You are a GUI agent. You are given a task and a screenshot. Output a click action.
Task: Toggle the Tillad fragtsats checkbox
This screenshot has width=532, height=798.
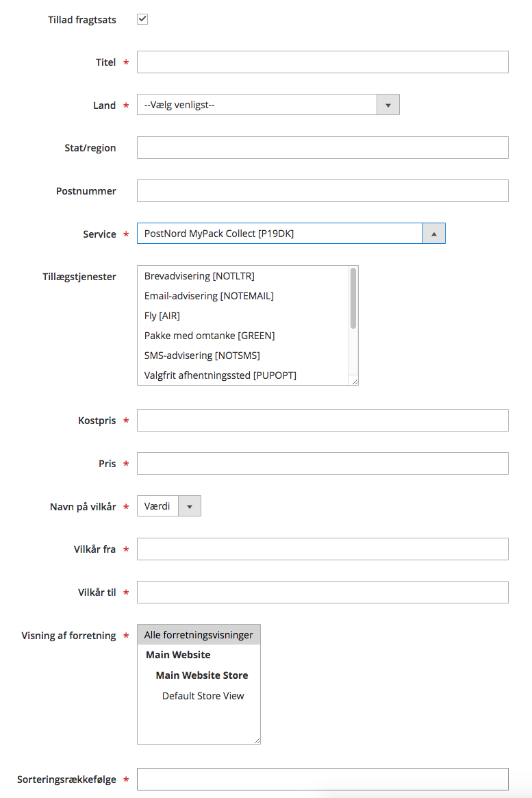tap(142, 19)
